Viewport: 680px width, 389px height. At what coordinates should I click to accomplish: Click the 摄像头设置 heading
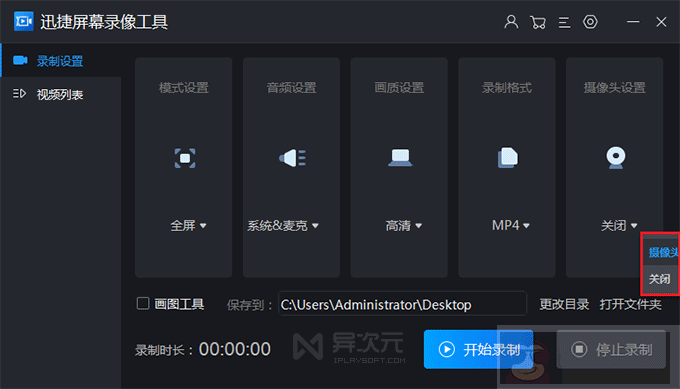[x=615, y=88]
